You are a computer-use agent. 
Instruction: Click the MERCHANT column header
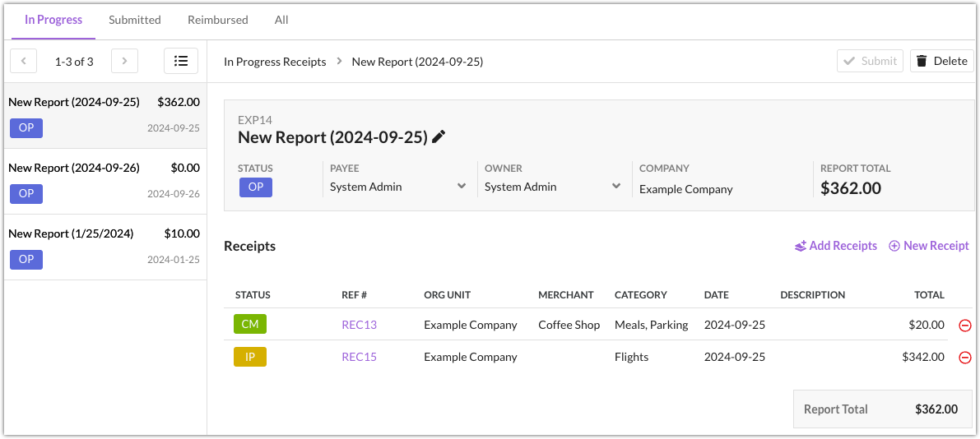coord(565,295)
